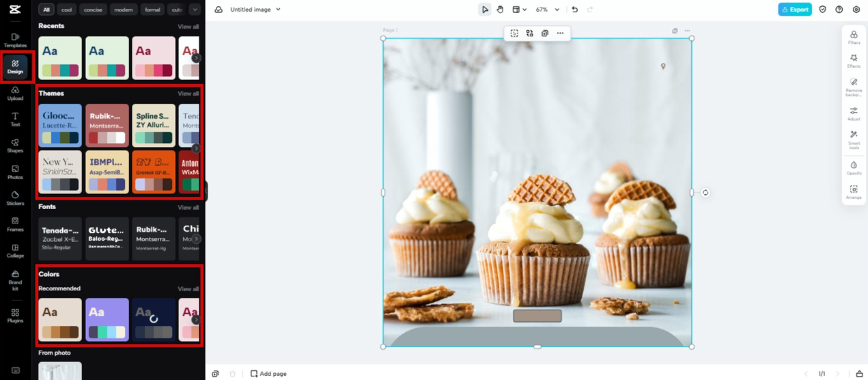Open the Collage panel
868x380 pixels.
pos(15,251)
